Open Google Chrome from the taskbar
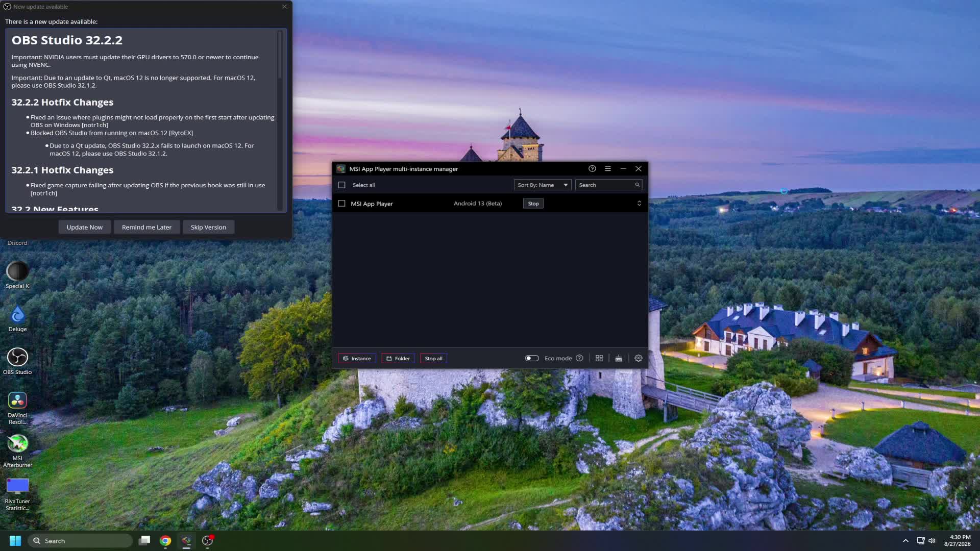Screen dimensions: 980x551 165,541
